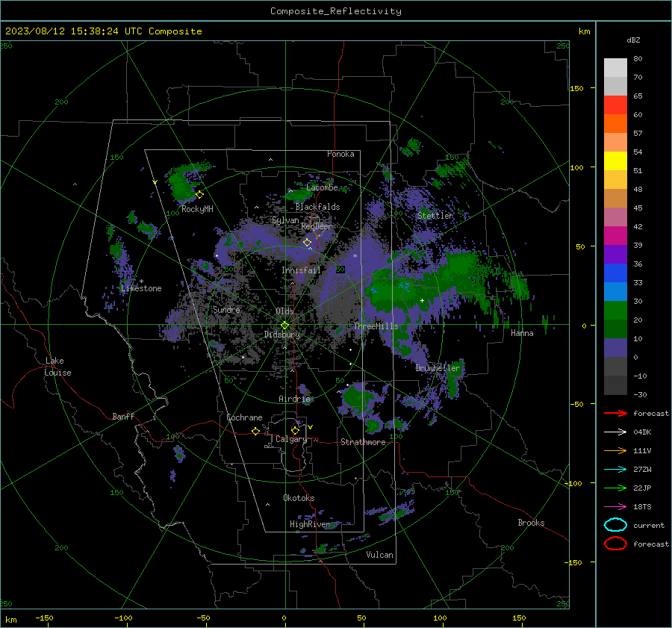Click the red forecast ellipse icon

pyautogui.click(x=615, y=544)
